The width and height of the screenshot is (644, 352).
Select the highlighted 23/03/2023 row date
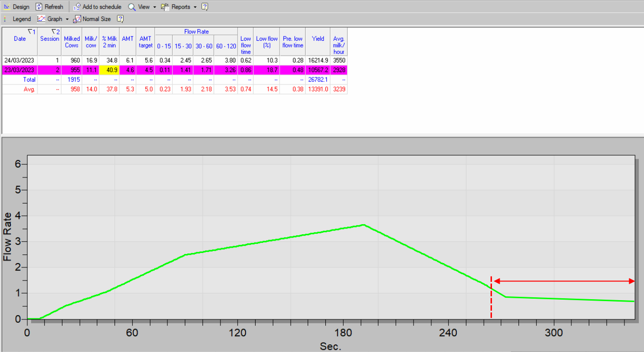coord(19,70)
